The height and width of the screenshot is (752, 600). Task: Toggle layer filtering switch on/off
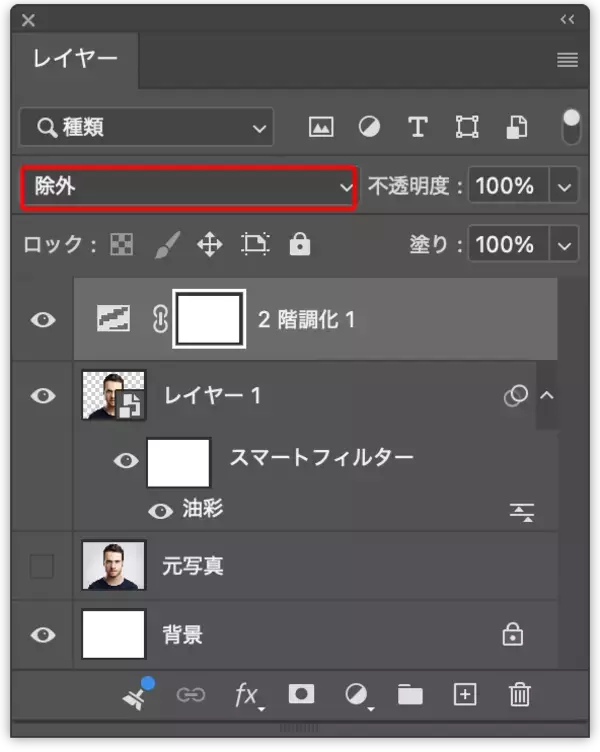pyautogui.click(x=571, y=127)
